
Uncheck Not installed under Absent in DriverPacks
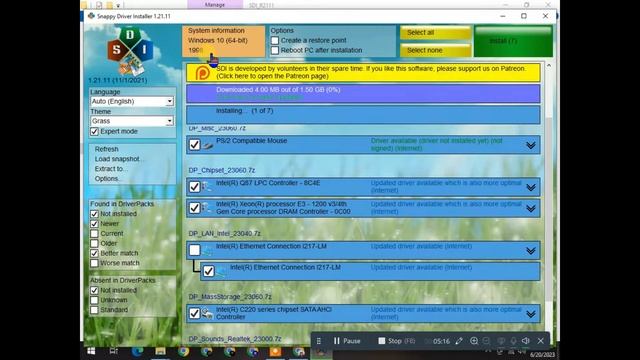(x=94, y=290)
